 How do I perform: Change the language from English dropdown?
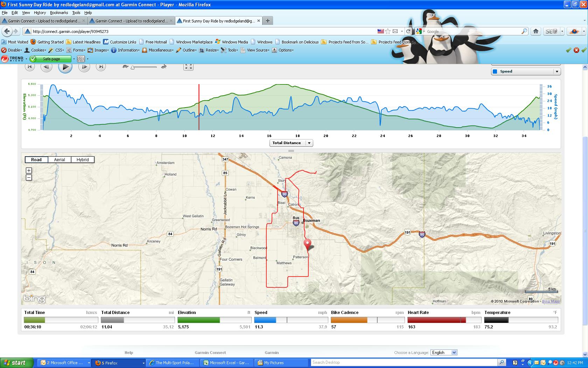(443, 352)
